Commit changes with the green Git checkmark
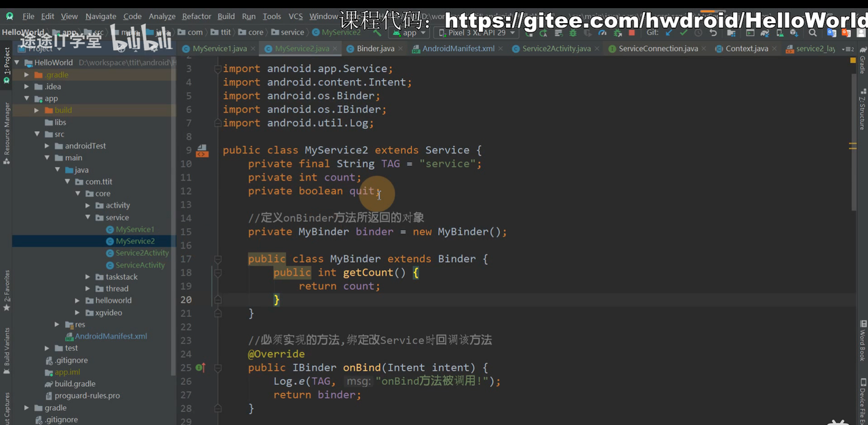868x425 pixels. click(684, 33)
